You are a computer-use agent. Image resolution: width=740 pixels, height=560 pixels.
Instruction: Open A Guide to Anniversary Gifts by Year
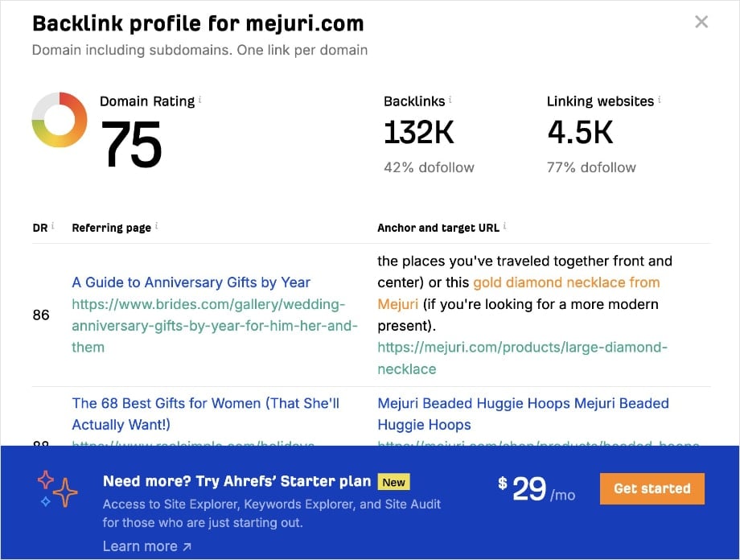pyautogui.click(x=191, y=282)
